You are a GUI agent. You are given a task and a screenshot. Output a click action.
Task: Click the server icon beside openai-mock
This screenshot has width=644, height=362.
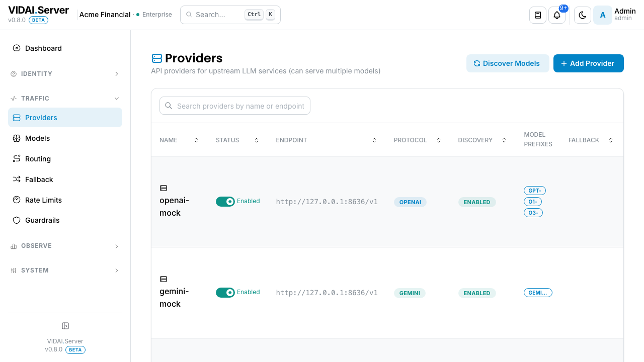click(x=164, y=188)
